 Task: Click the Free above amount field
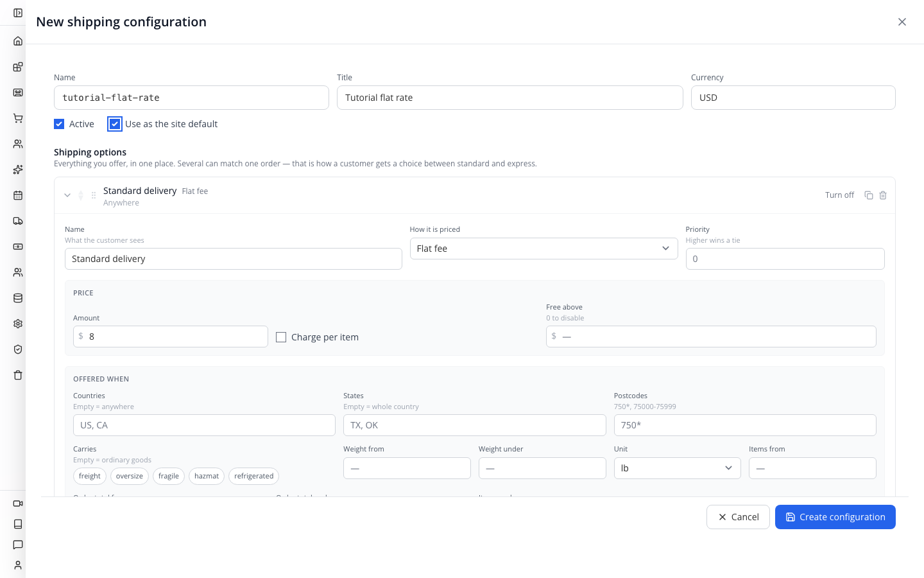click(711, 337)
